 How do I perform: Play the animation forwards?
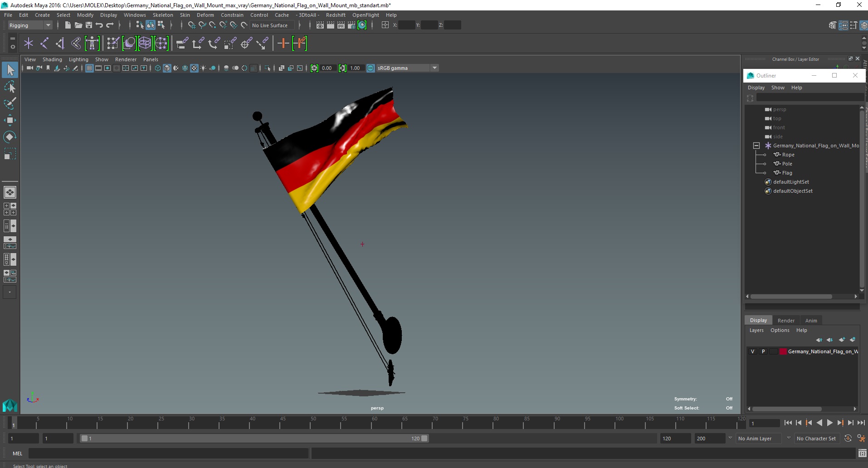(x=829, y=423)
